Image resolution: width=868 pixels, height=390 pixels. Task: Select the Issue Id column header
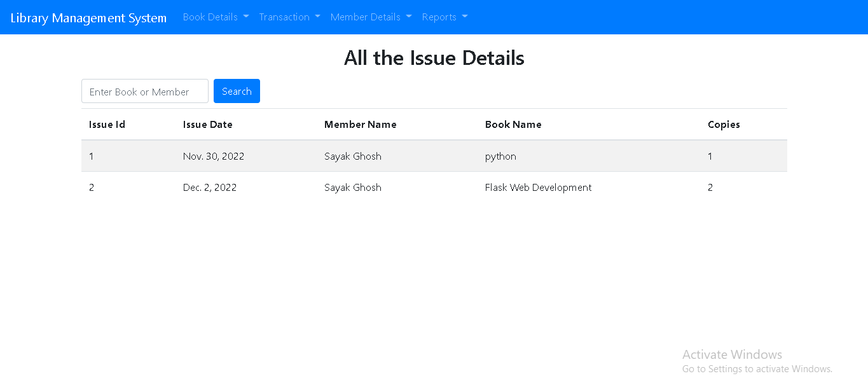click(x=107, y=124)
